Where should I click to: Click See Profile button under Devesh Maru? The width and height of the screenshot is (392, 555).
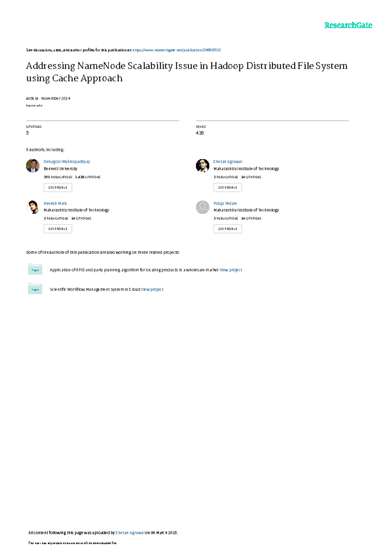[58, 229]
